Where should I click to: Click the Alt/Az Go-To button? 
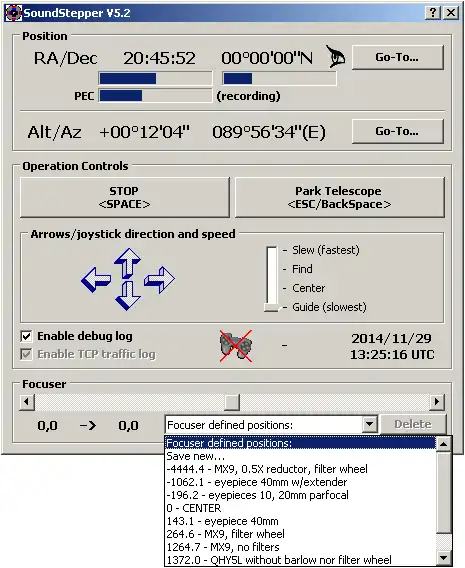(398, 131)
